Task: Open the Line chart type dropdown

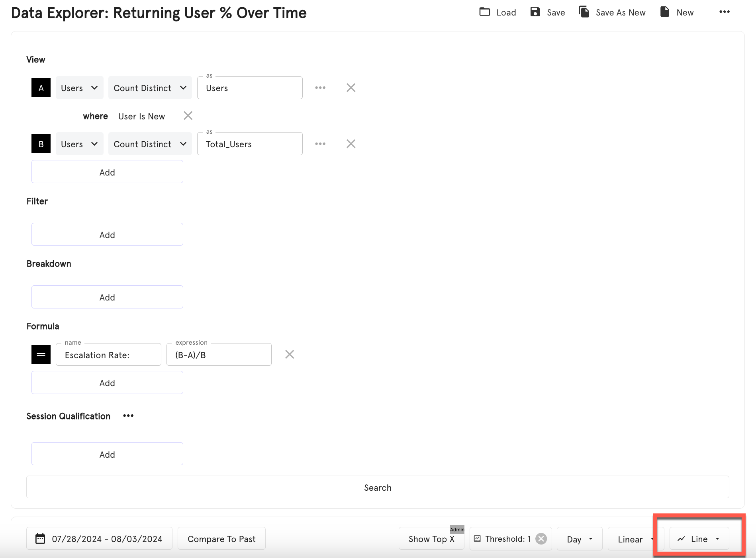Action: [x=699, y=539]
